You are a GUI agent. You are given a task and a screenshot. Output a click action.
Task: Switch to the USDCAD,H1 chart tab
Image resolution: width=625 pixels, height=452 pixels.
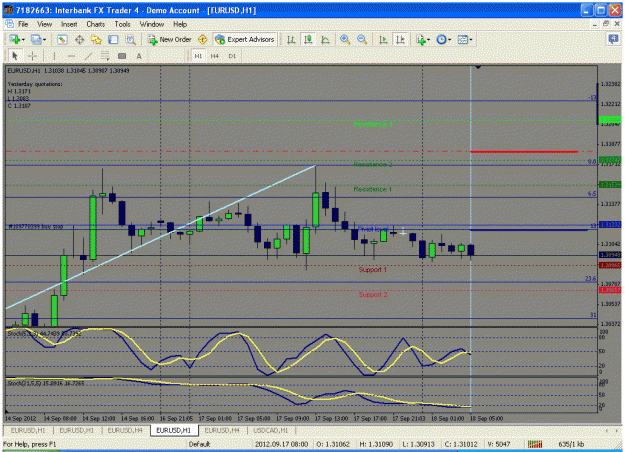point(271,430)
